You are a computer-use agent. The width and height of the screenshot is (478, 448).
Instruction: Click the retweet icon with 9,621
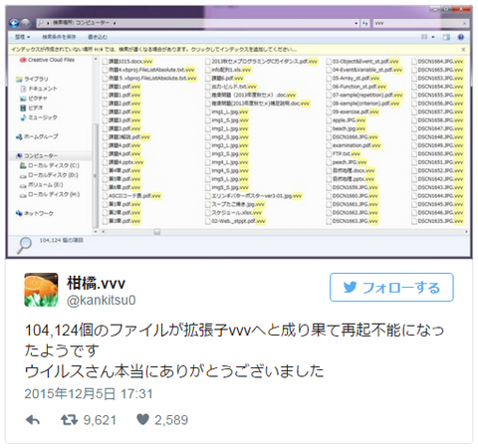[69, 420]
